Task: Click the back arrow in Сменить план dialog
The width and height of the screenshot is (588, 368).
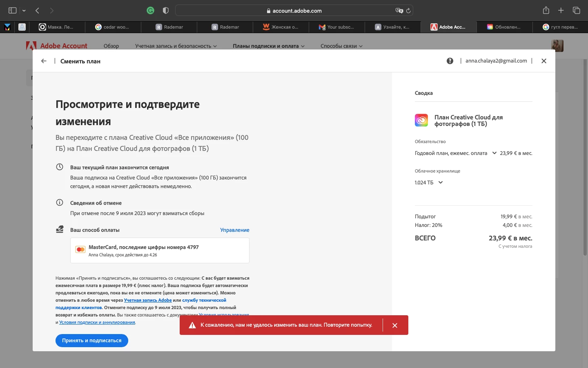Action: 44,61
